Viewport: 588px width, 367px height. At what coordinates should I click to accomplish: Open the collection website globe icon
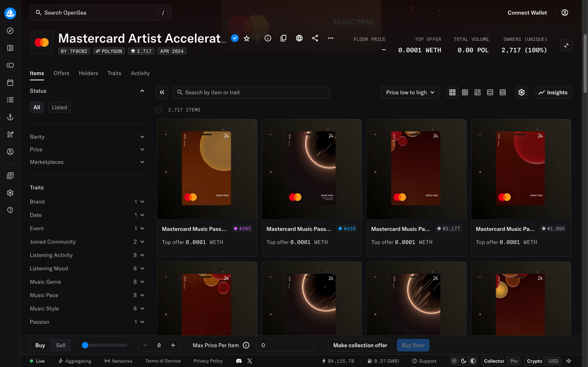click(299, 38)
